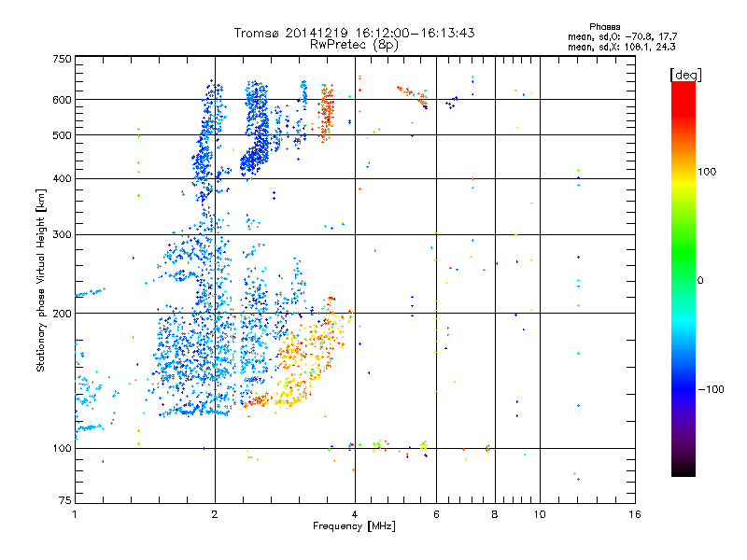This screenshot has width=747, height=560.
Task: Click the plot title 'Tromsø 20141219 16:12:00-16:13:43'
Action: [355, 33]
